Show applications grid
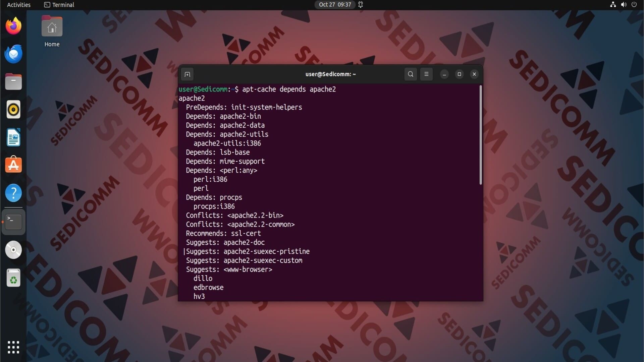 pos(13,347)
